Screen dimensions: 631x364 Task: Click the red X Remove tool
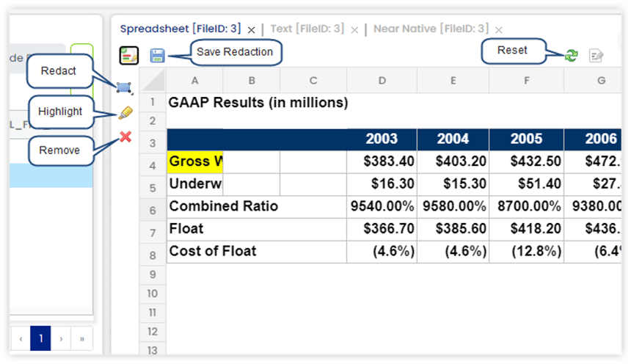click(125, 136)
